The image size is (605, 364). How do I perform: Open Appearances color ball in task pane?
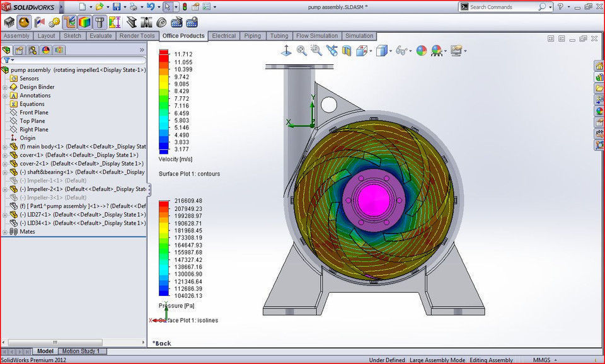(599, 111)
